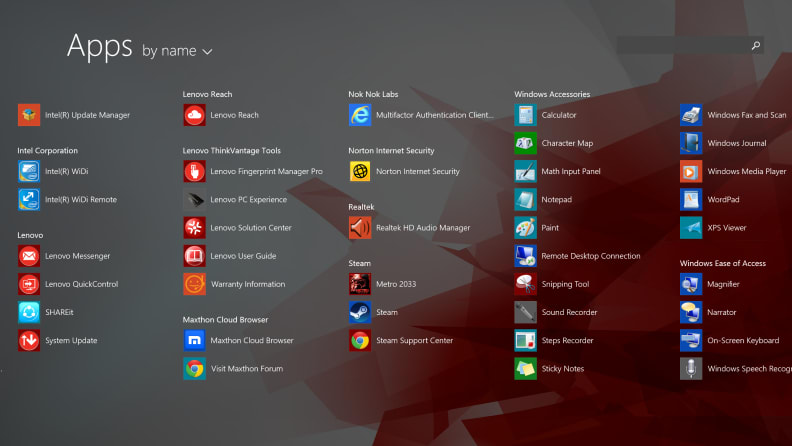Open the Paint palette icon

(525, 228)
